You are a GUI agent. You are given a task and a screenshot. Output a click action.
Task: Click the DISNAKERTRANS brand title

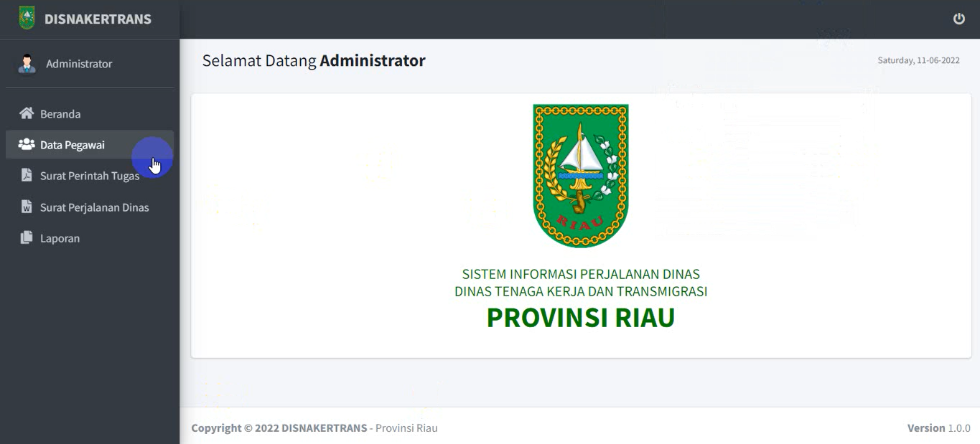98,19
